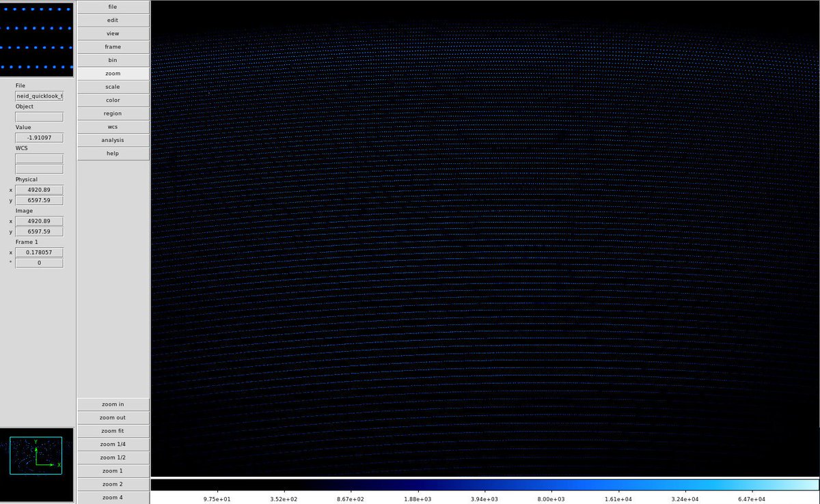This screenshot has height=504, width=820.
Task: Click the Physical y coordinate field
Action: (39, 201)
